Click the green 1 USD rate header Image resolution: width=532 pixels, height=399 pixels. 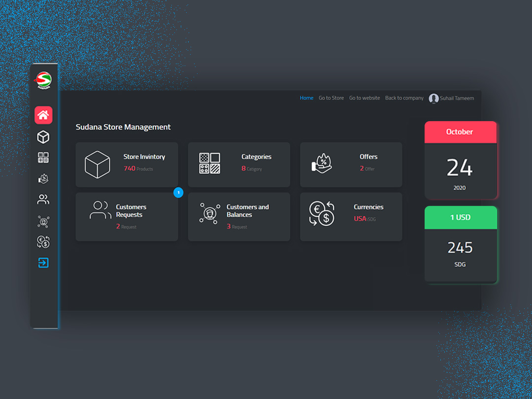[460, 218]
